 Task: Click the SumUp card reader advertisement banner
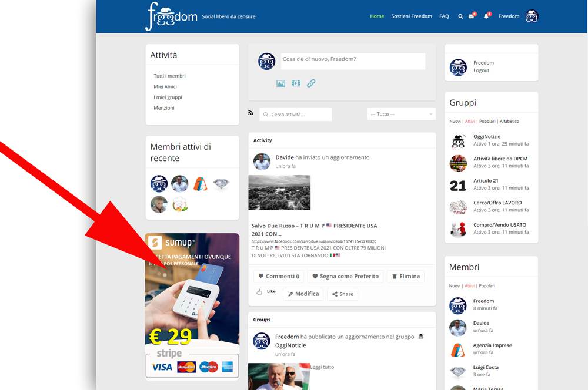(x=192, y=306)
